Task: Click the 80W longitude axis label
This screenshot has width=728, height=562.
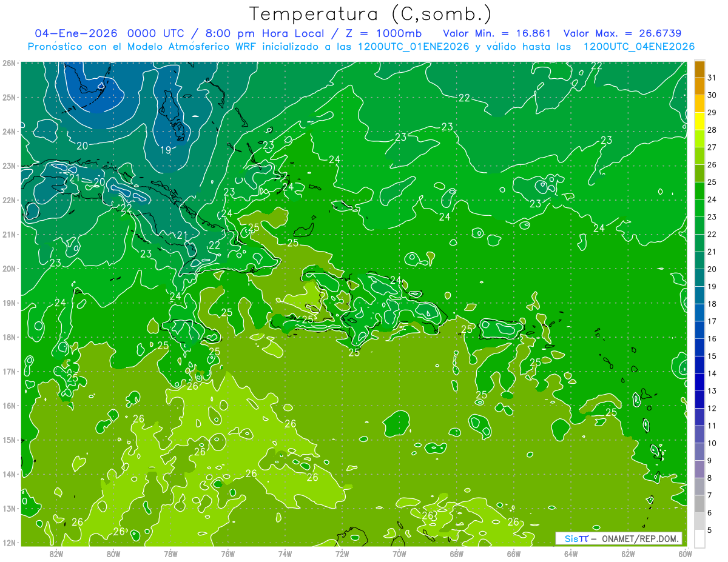Action: [113, 553]
